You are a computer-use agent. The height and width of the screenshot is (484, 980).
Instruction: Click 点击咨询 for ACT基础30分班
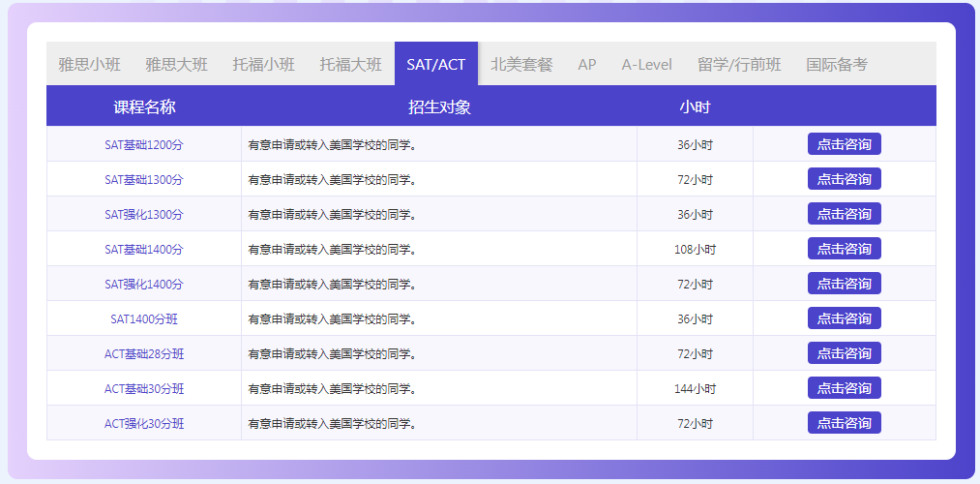point(845,388)
